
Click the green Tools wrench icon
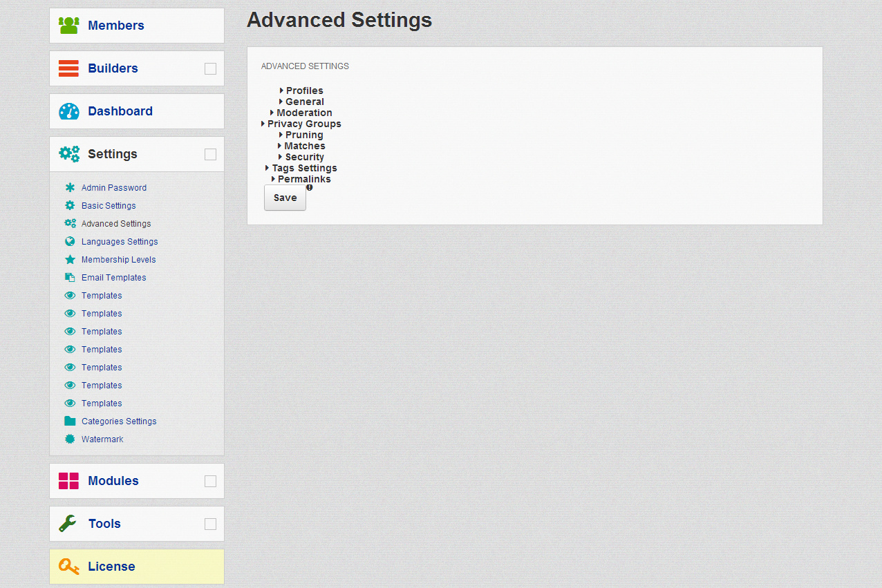pyautogui.click(x=68, y=524)
